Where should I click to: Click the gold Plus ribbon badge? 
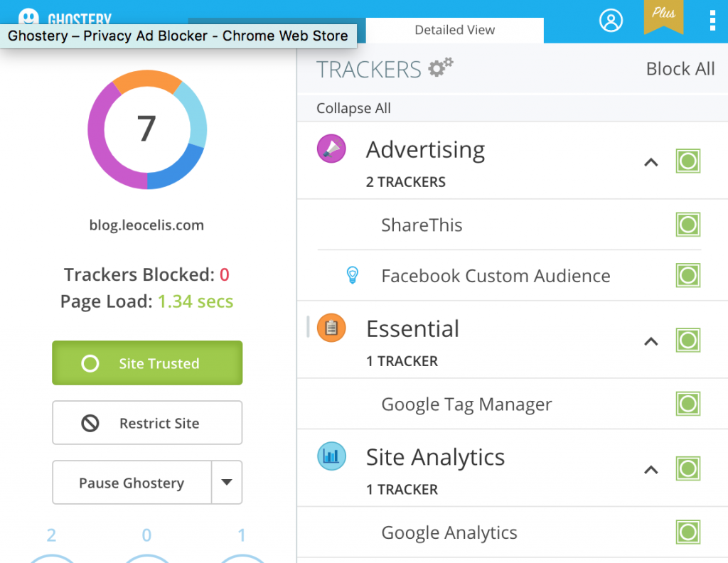point(663,17)
